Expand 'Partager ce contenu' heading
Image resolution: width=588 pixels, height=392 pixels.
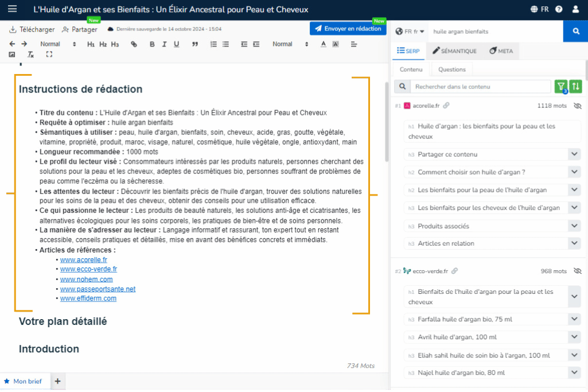(574, 154)
